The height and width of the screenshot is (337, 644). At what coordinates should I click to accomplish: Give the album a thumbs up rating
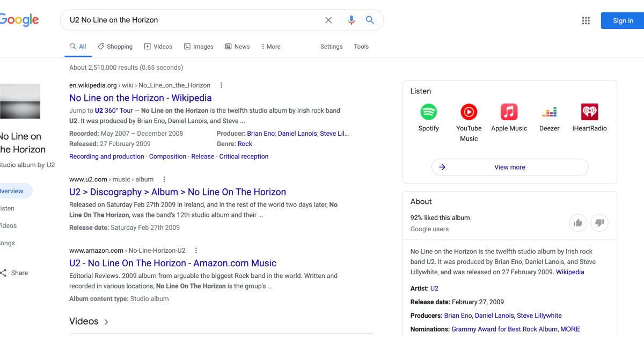(x=578, y=223)
